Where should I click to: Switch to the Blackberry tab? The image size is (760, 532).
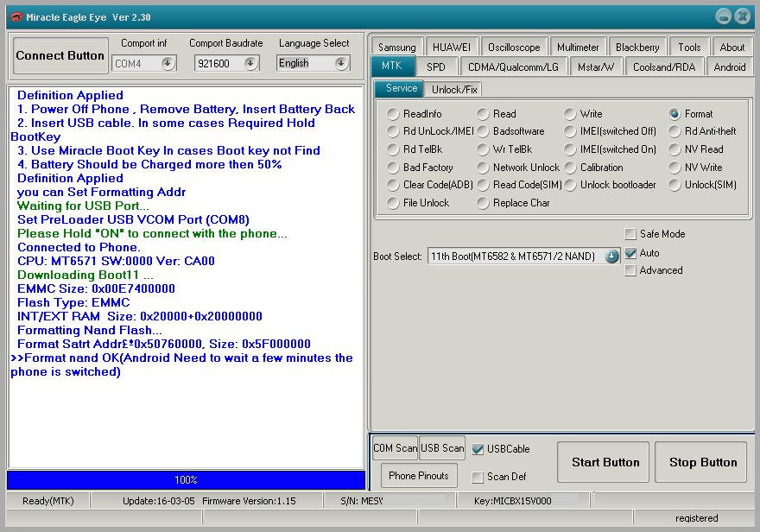tap(637, 47)
